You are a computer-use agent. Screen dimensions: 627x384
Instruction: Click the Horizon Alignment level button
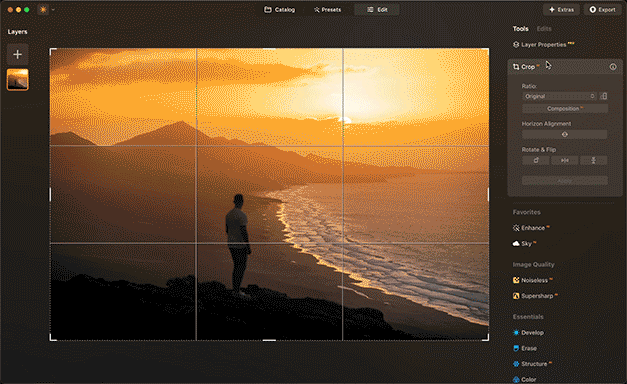coord(565,134)
